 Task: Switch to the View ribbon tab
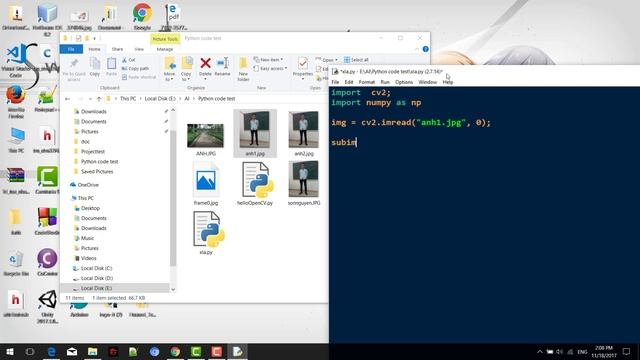139,49
